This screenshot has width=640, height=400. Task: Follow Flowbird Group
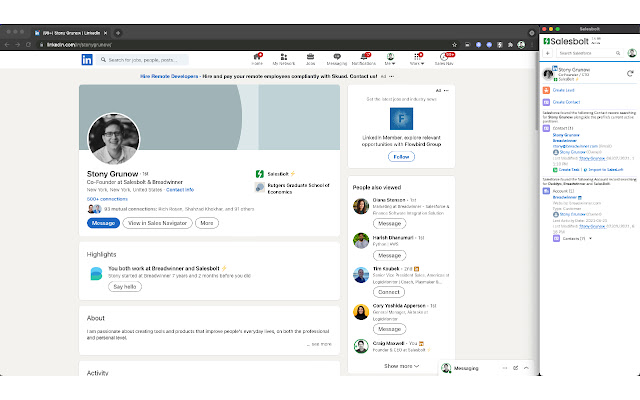(401, 157)
